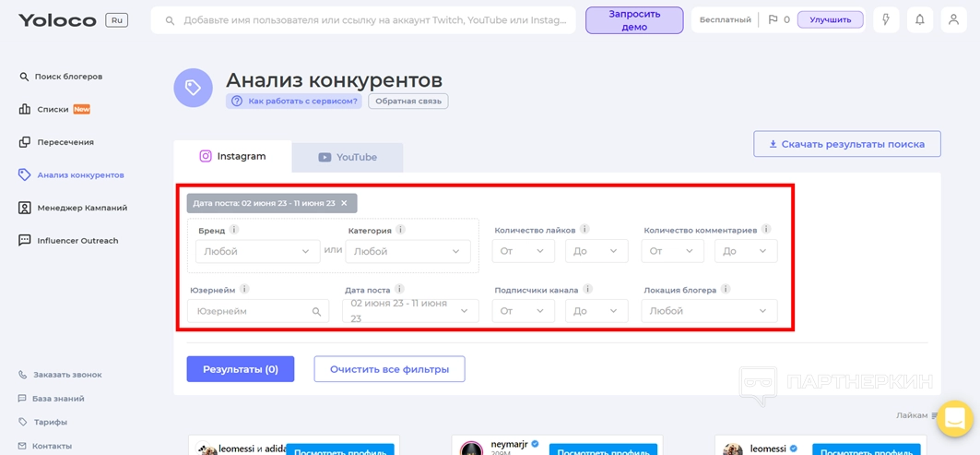
Task: Click info icon next to Бренд
Action: pyautogui.click(x=234, y=230)
